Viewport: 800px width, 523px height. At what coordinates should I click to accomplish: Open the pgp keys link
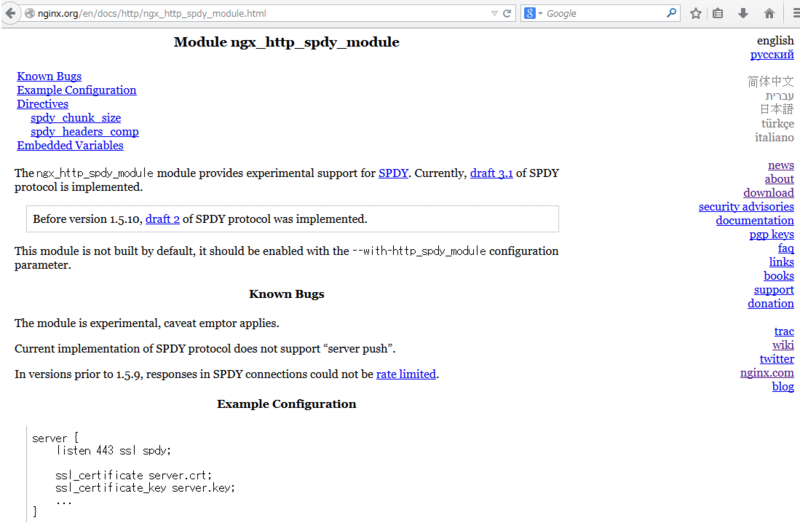771,234
